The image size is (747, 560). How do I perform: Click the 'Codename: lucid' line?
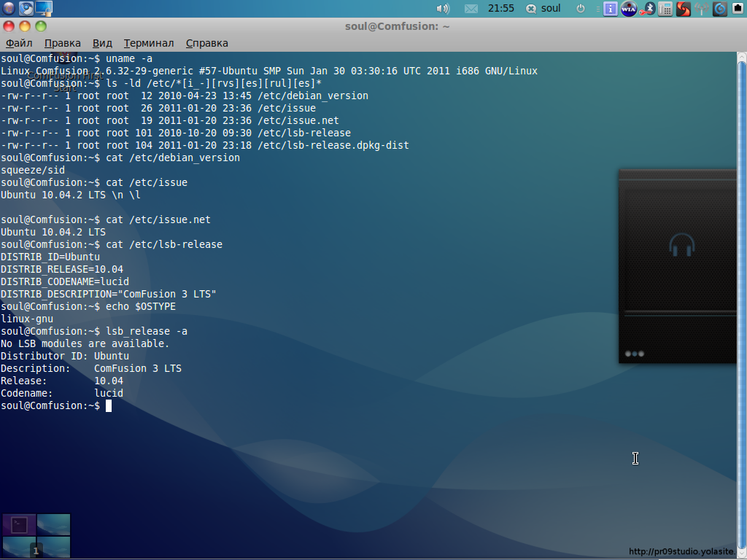click(x=62, y=393)
